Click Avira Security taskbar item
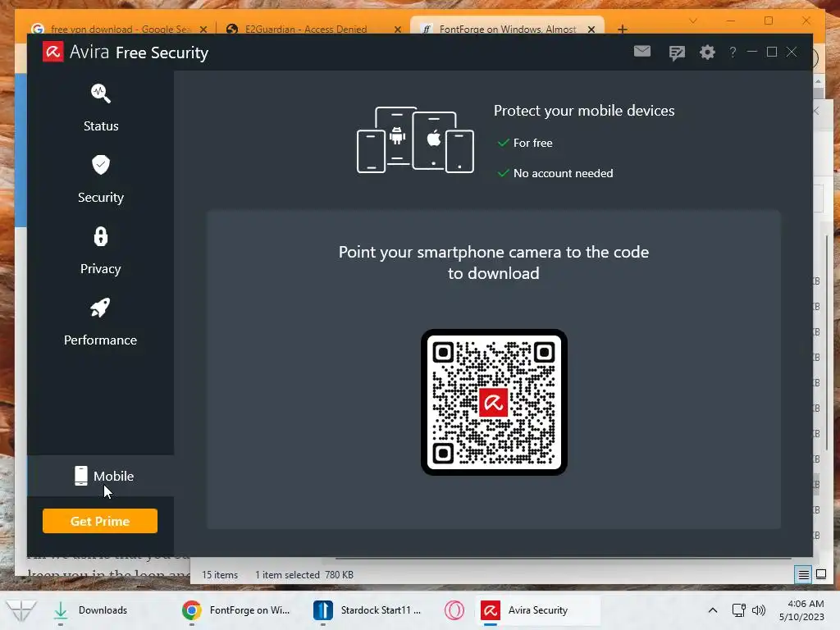This screenshot has height=630, width=840. [x=538, y=610]
